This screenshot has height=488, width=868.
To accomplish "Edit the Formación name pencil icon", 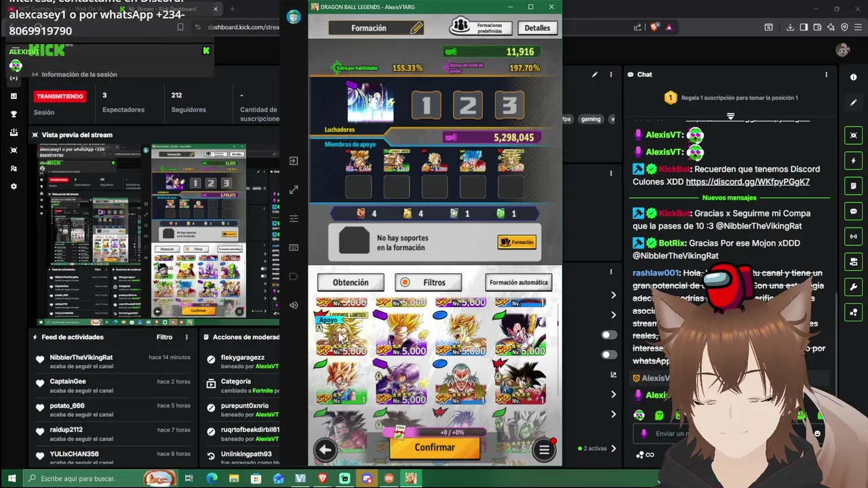I will pos(416,28).
